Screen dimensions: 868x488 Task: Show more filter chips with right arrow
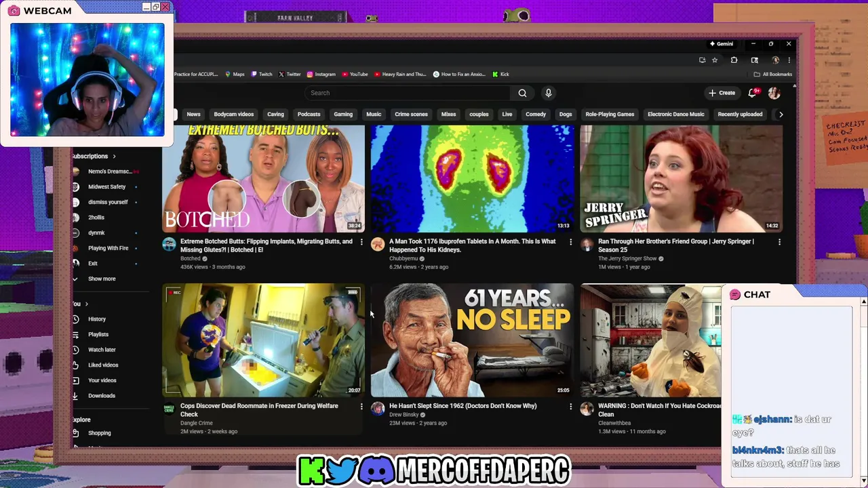coord(781,115)
